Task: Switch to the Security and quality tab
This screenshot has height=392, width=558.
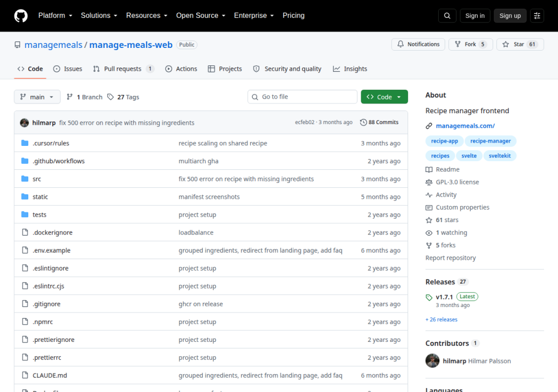Action: tap(287, 69)
